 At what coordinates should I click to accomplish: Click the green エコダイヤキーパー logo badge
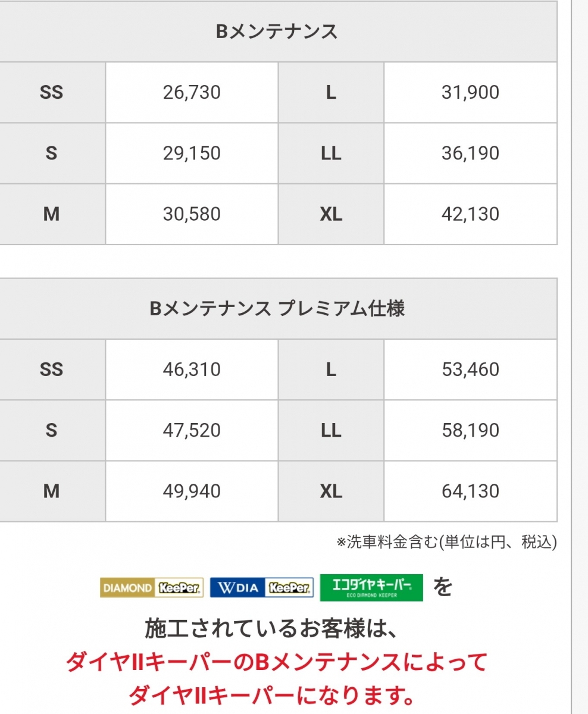tap(371, 587)
